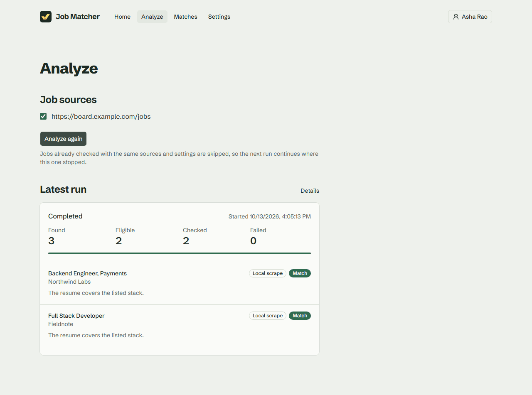This screenshot has width=532, height=395.
Task: Click the Match badge on Full Stack Developer row
Action: pos(300,316)
